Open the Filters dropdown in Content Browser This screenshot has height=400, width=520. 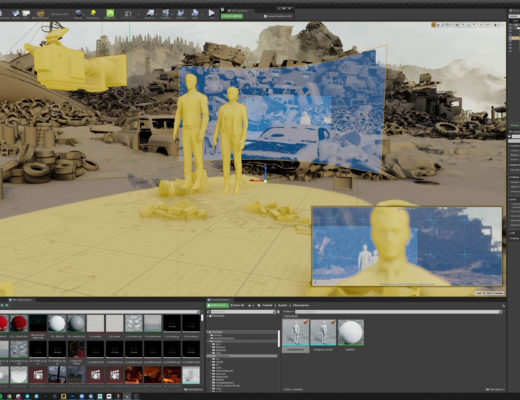[x=288, y=312]
